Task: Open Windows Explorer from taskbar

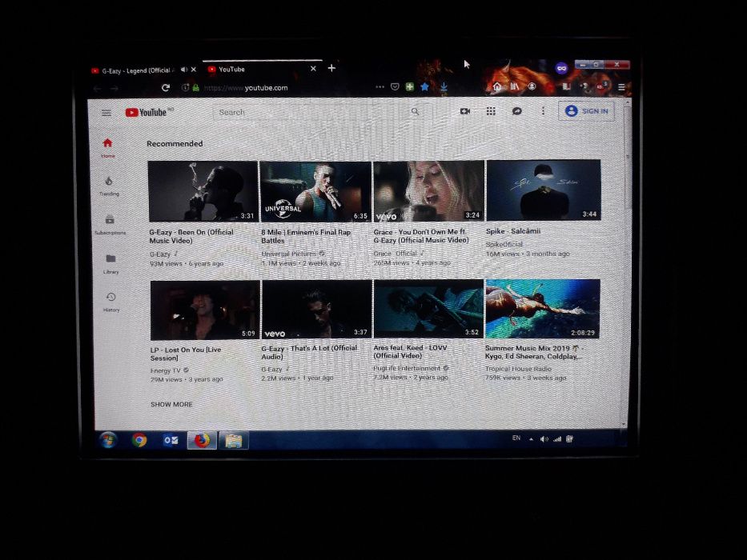Action: (233, 441)
